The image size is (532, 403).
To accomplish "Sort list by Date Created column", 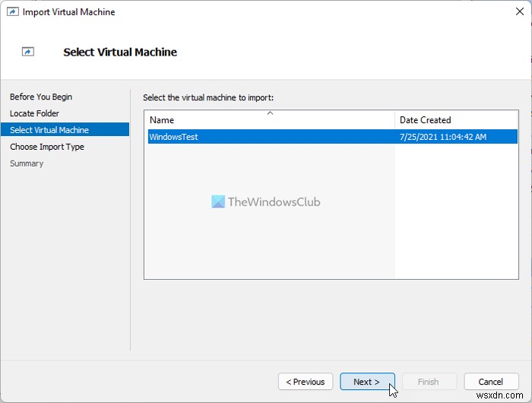I will point(456,120).
